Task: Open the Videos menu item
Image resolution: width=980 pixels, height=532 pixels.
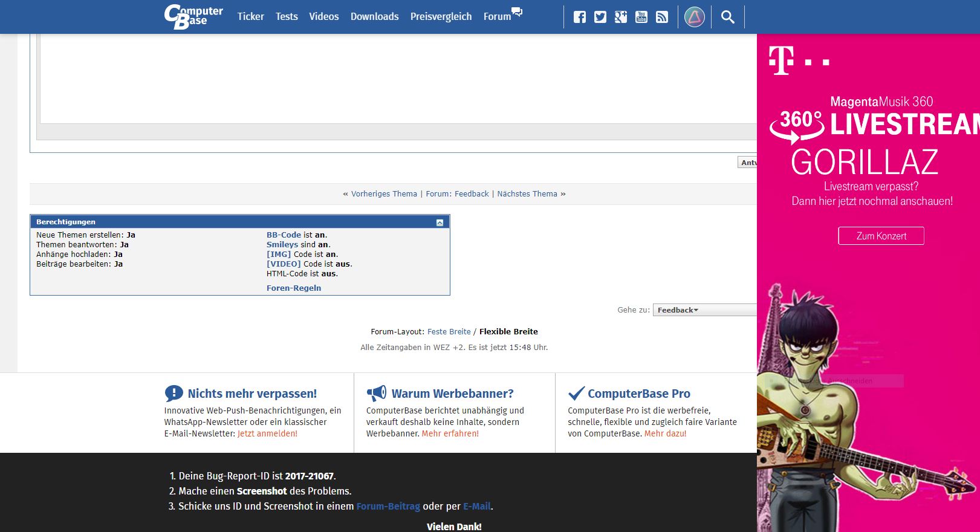Action: point(324,17)
